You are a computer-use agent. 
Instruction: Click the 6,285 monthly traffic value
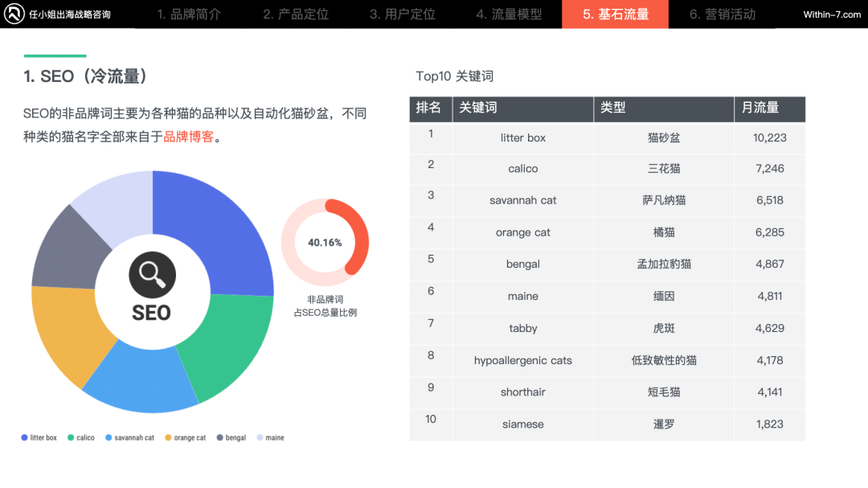[x=770, y=232]
